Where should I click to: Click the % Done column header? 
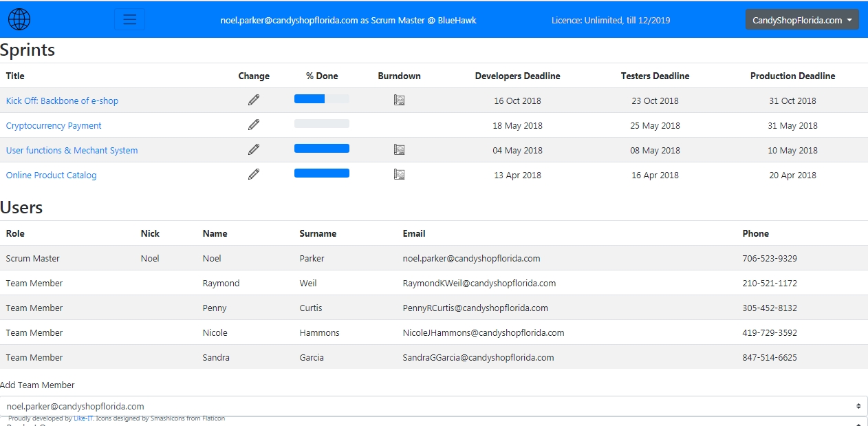point(322,76)
